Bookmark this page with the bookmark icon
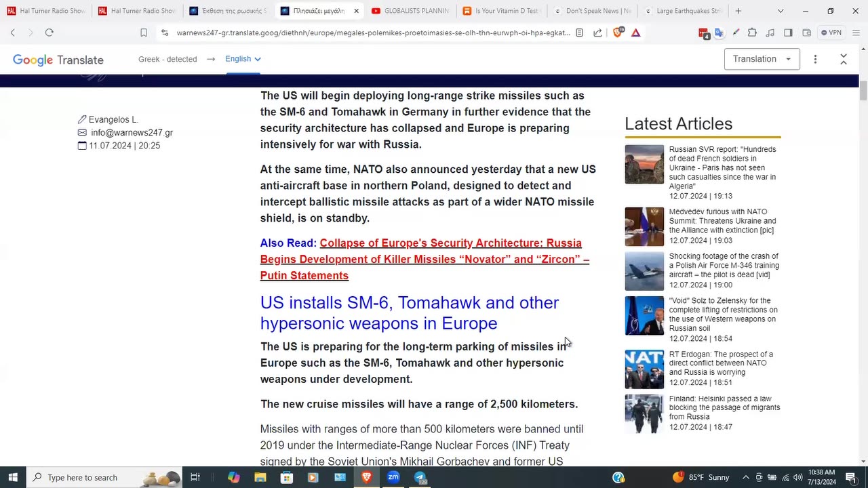Image resolution: width=868 pixels, height=488 pixels. (144, 33)
